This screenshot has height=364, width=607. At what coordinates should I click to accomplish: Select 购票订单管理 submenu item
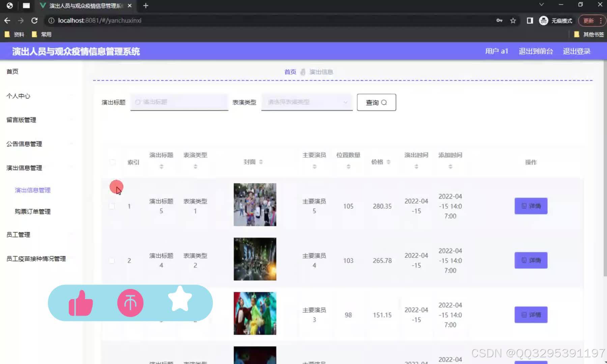point(33,212)
